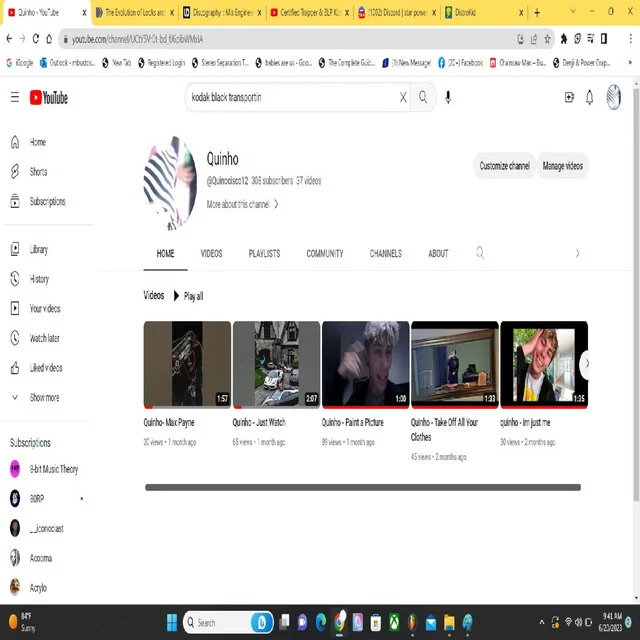Open Quinho - Just Watch thumbnail
This screenshot has height=640, width=640.
point(276,364)
